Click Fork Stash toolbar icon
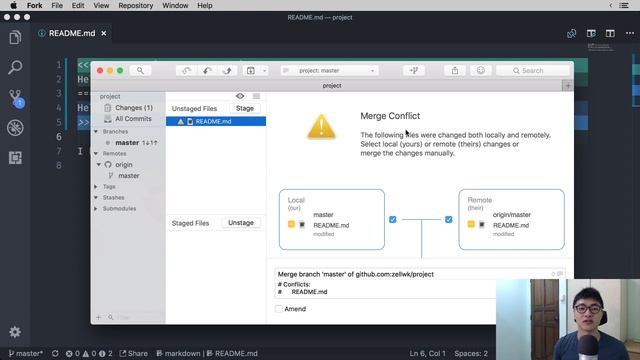The width and height of the screenshot is (640, 360). tap(251, 71)
